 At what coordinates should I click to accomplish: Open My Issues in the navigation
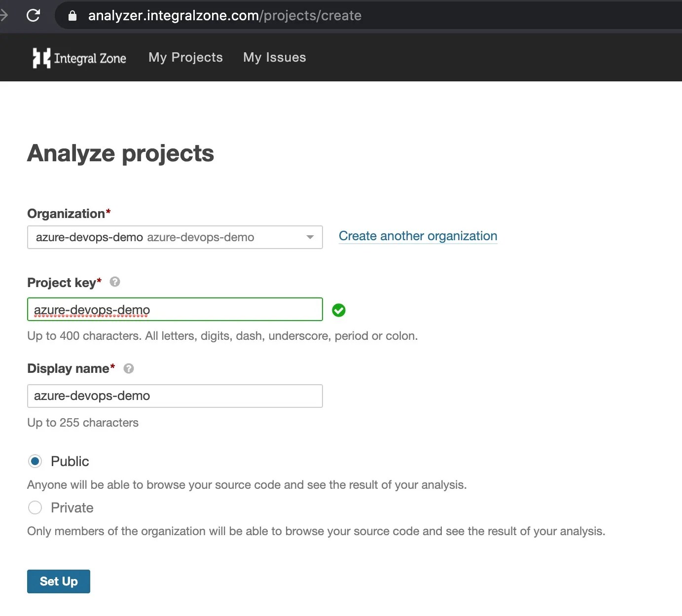click(275, 57)
